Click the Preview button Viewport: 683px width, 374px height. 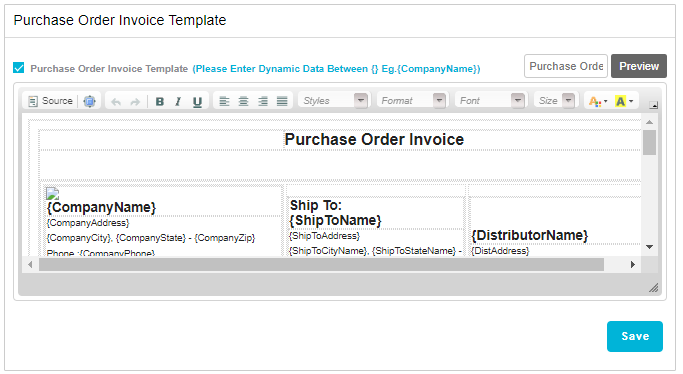click(639, 66)
